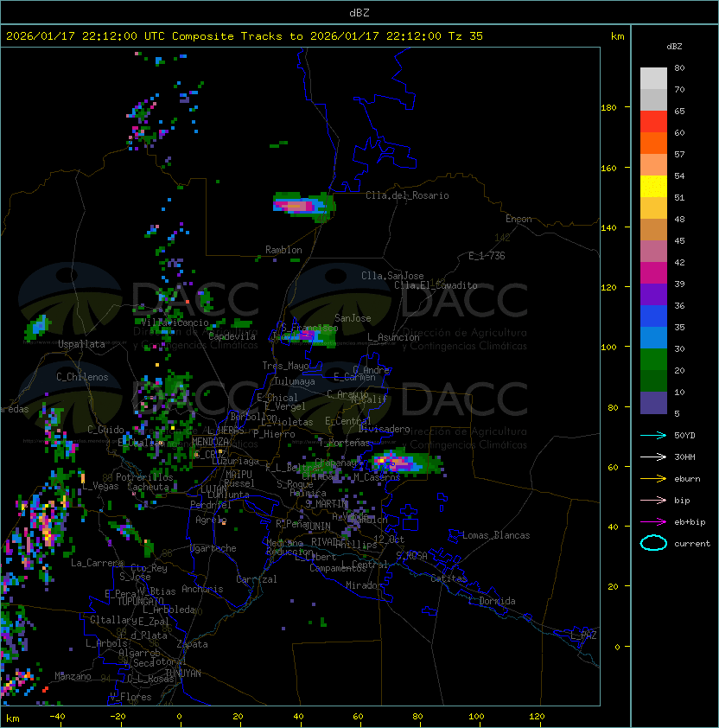Click the cyan ellipse 'current' legend icon
This screenshot has width=719, height=728.
[x=653, y=543]
